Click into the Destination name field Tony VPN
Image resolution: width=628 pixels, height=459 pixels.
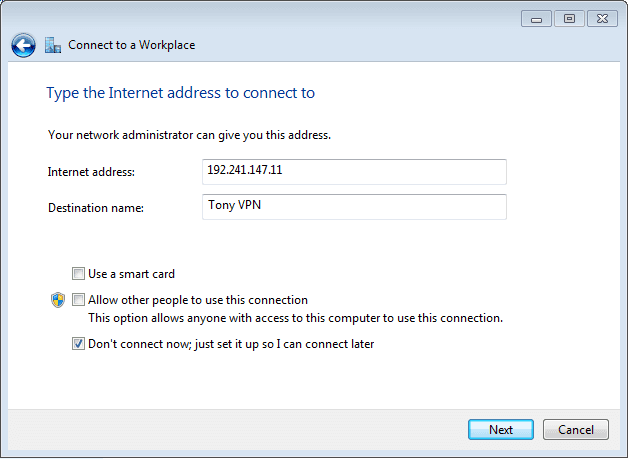coord(354,207)
